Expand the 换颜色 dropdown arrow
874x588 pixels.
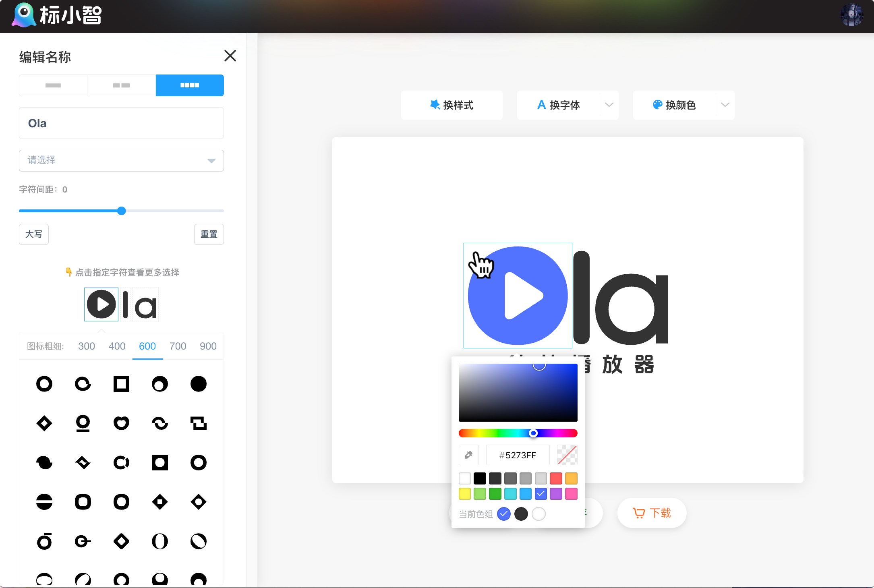point(725,105)
